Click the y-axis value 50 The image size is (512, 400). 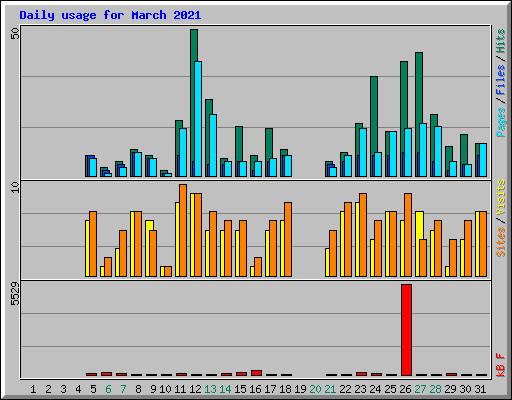15,34
